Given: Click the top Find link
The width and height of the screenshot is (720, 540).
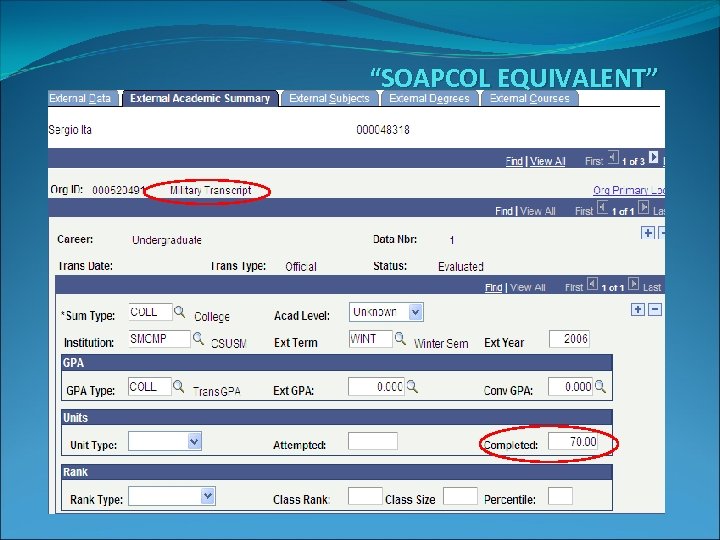Looking at the screenshot, I should [x=514, y=161].
